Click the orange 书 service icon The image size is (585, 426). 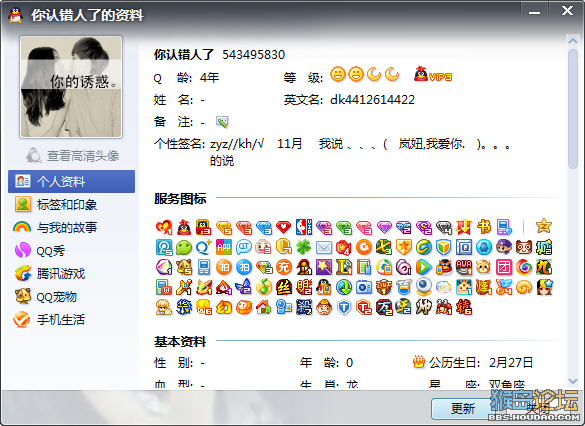(x=484, y=227)
